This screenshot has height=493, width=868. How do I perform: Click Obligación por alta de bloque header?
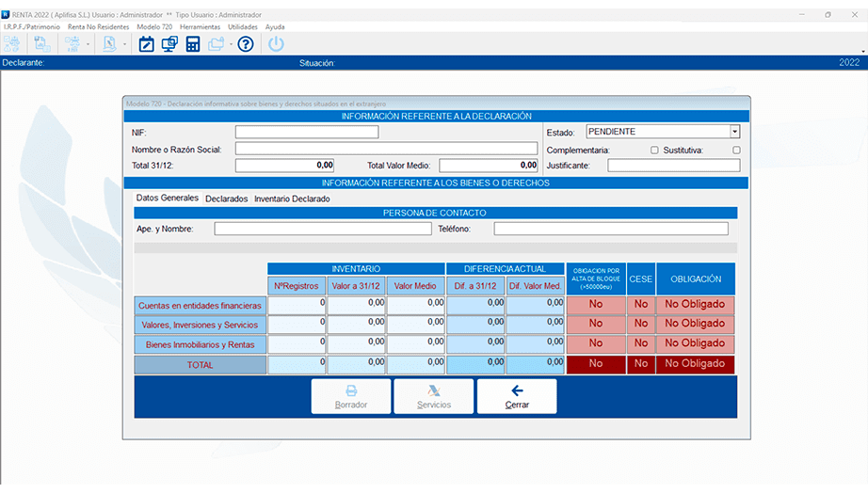(596, 278)
